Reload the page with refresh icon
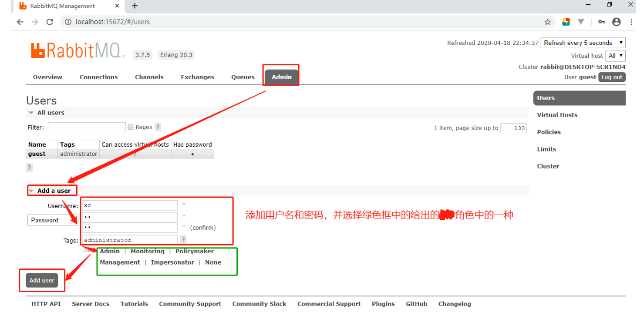The width and height of the screenshot is (644, 325). click(x=50, y=22)
